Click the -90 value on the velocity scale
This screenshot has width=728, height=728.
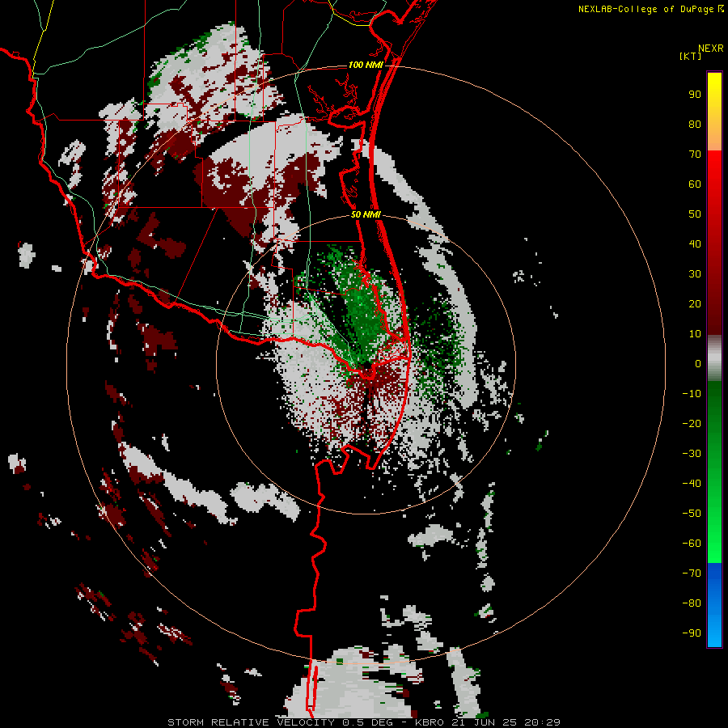point(692,633)
